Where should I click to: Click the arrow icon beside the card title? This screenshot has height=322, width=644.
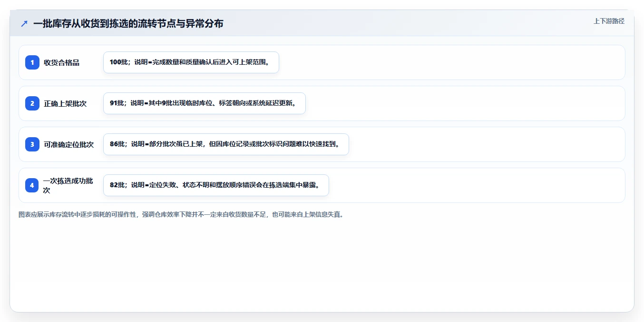point(24,24)
